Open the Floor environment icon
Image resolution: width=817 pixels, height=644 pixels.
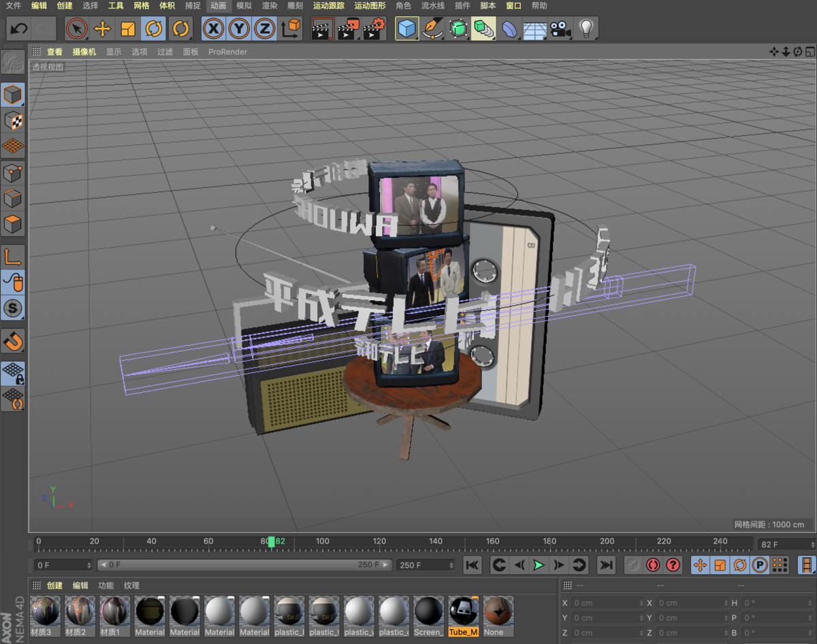tap(535, 29)
